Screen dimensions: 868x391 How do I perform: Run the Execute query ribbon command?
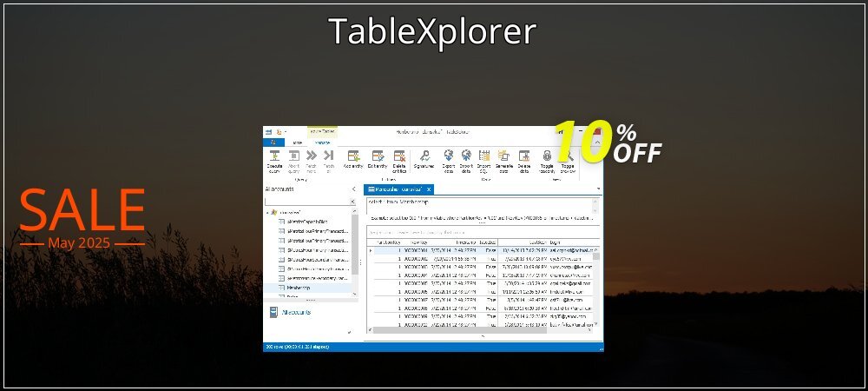pos(274,161)
